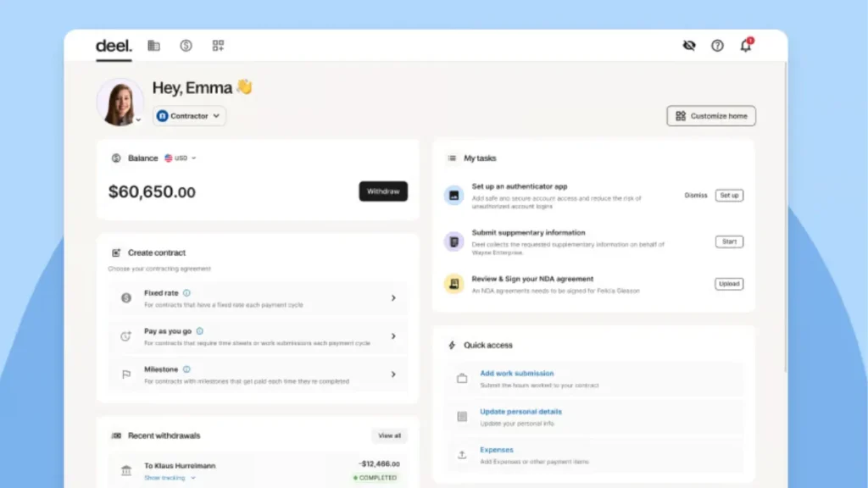The width and height of the screenshot is (868, 488).
Task: Click the deel logo home tab
Action: 114,46
